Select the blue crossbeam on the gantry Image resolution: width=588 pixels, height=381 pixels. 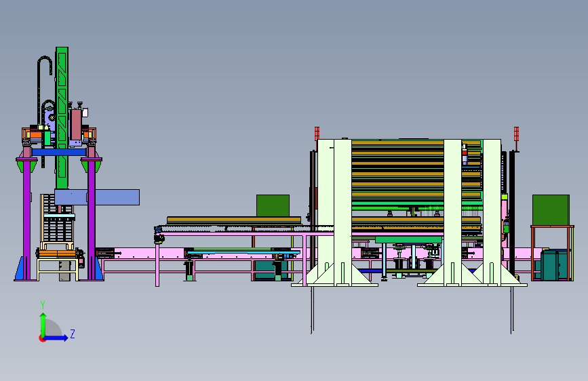coord(59,153)
